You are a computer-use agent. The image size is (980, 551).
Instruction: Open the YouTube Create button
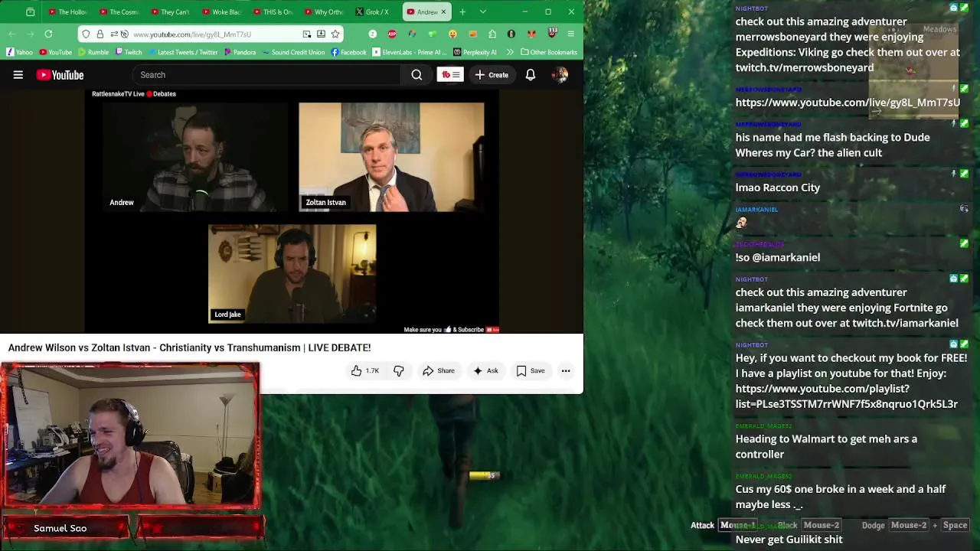pyautogui.click(x=491, y=75)
